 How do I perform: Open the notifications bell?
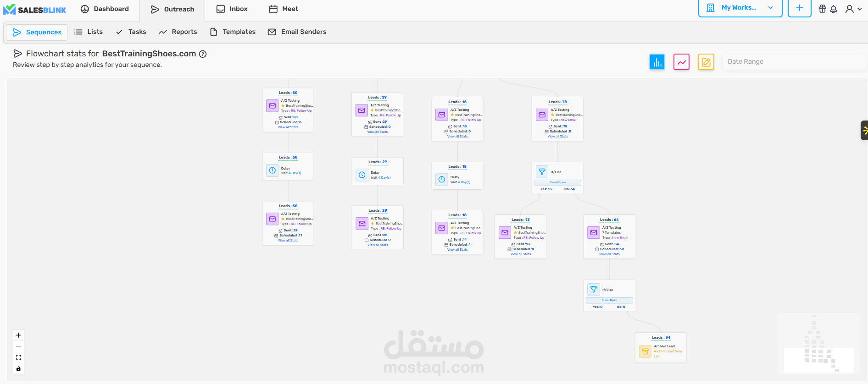point(834,9)
